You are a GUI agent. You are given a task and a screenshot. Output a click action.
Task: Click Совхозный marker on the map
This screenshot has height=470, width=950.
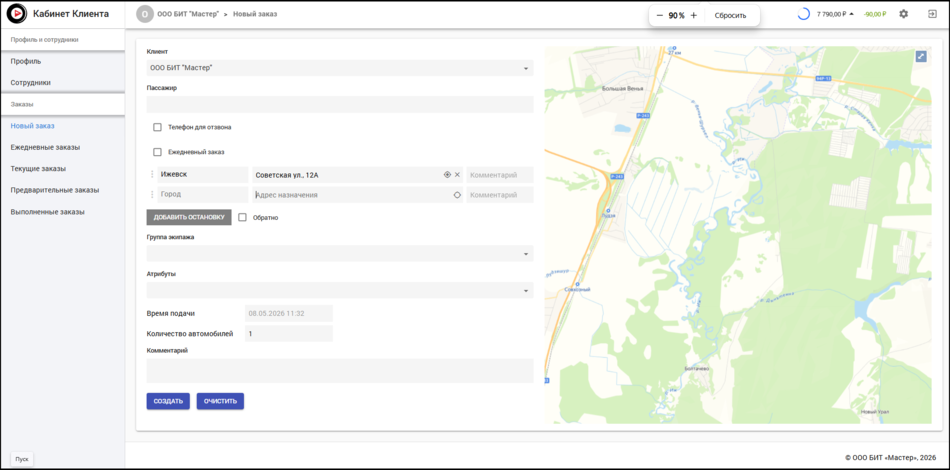coord(577,286)
